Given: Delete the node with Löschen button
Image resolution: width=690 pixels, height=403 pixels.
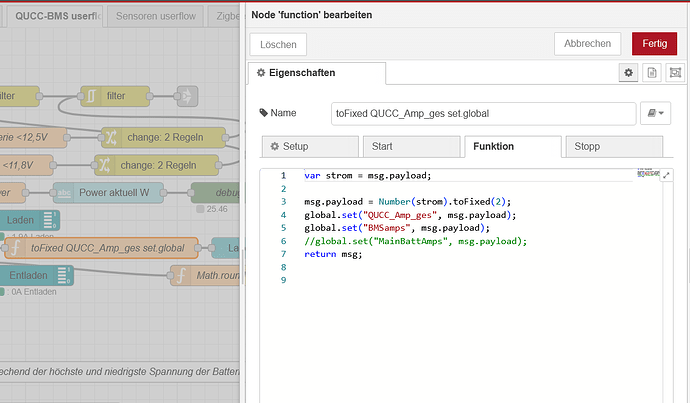Looking at the screenshot, I should click(277, 44).
